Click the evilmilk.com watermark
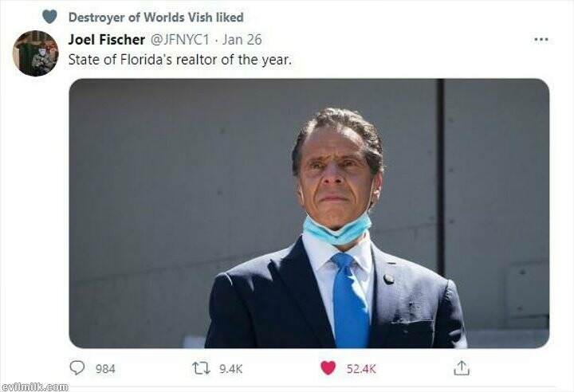 [33, 386]
